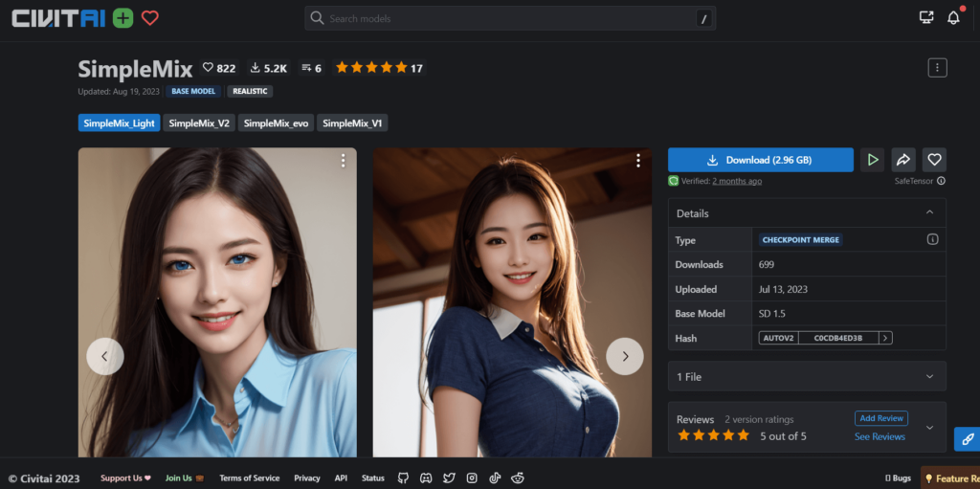Screen dimensions: 980x489
Task: Open the Discord icon in footer
Action: (426, 478)
